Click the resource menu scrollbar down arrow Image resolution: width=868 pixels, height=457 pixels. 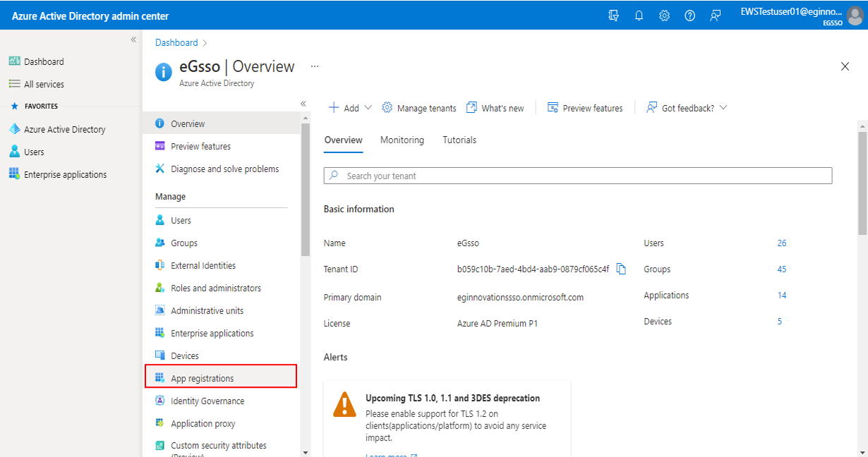click(x=305, y=451)
